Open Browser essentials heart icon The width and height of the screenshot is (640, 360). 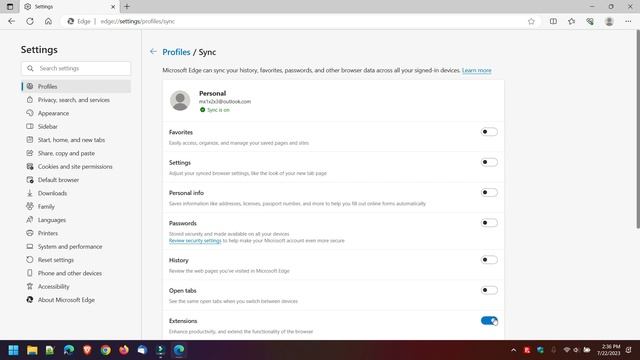click(590, 21)
